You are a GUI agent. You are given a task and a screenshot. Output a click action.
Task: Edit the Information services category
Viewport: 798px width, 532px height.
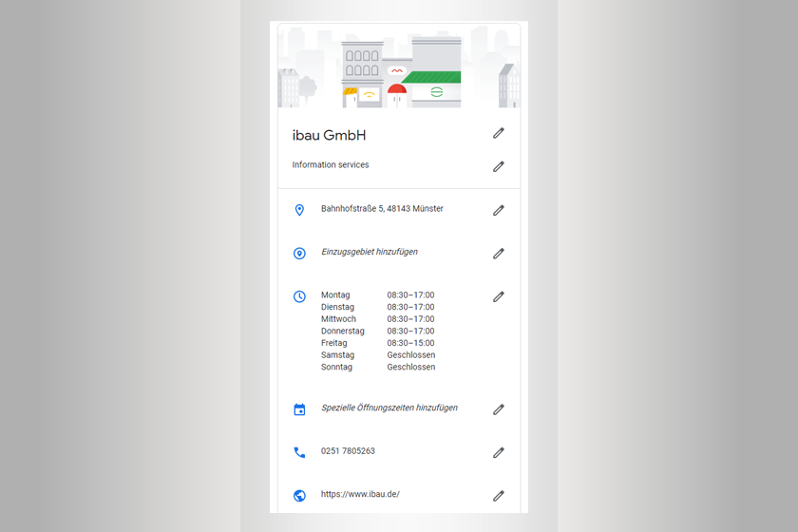point(498,166)
